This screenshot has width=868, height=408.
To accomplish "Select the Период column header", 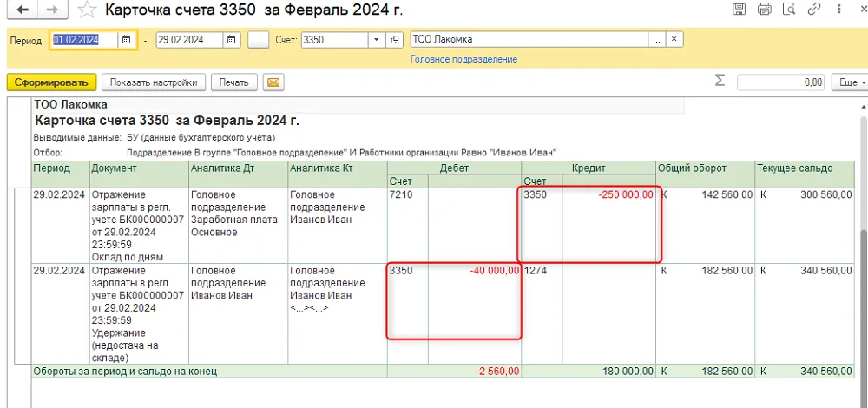I will [x=60, y=174].
